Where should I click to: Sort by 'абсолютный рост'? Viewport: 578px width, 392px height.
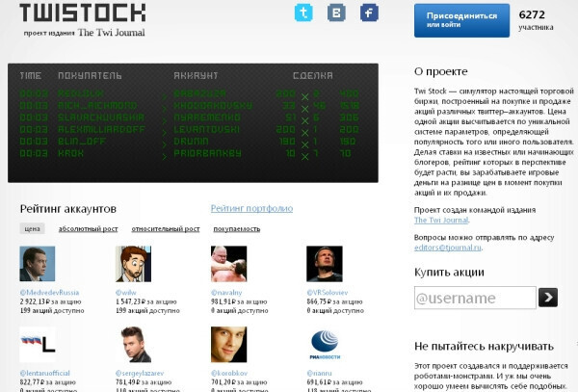point(89,229)
